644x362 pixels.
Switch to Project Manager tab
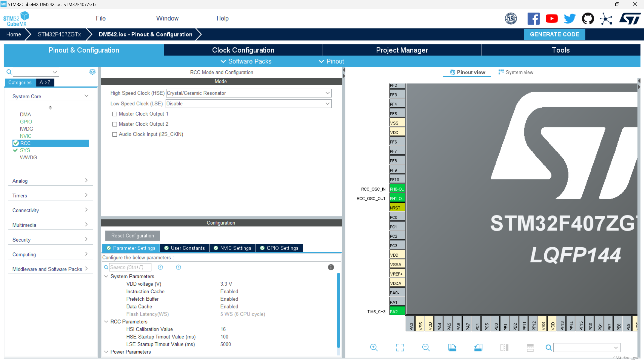click(x=402, y=50)
